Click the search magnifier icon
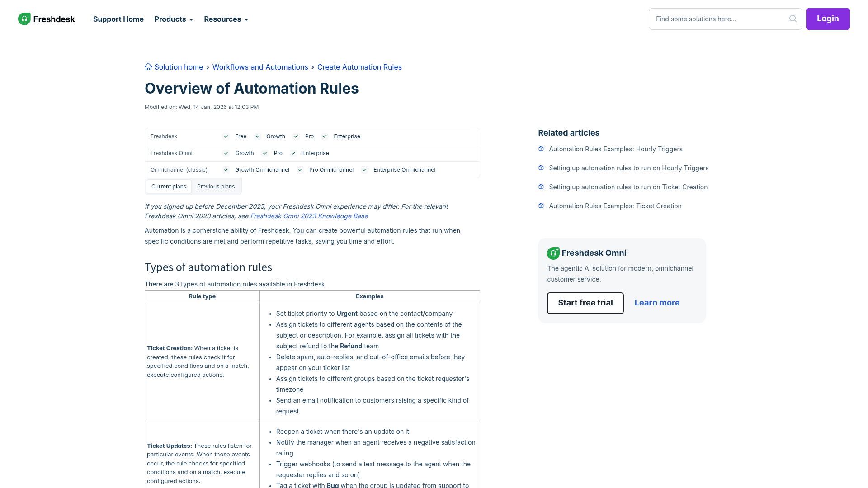868x488 pixels. [793, 19]
